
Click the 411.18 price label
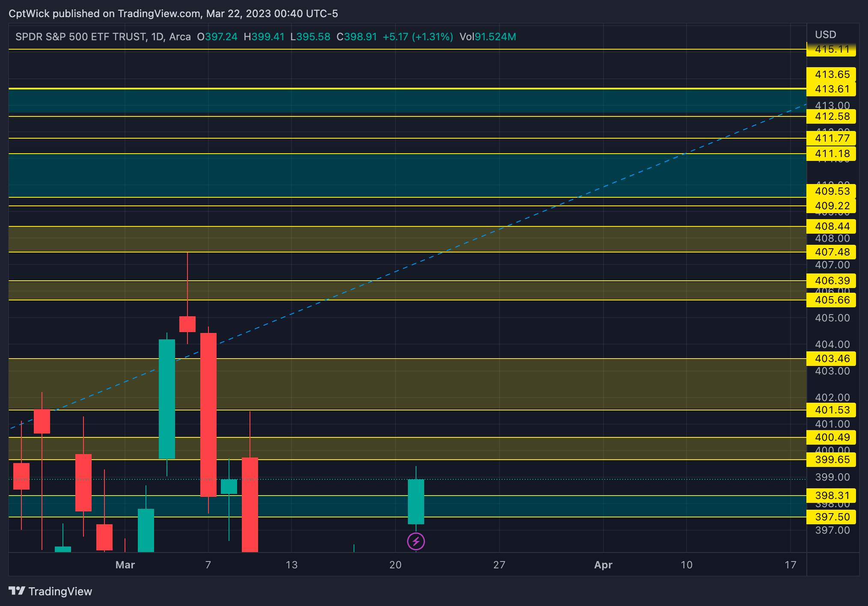pos(831,154)
